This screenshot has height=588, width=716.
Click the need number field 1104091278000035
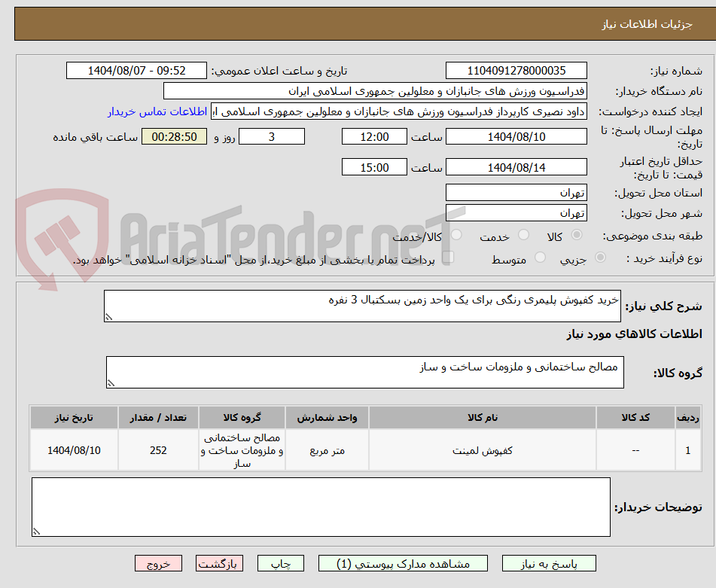point(516,70)
